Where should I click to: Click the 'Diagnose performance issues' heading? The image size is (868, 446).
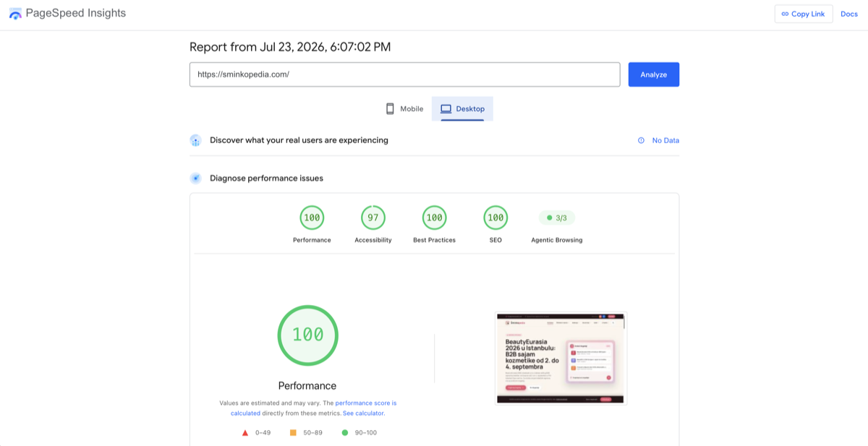(x=266, y=178)
